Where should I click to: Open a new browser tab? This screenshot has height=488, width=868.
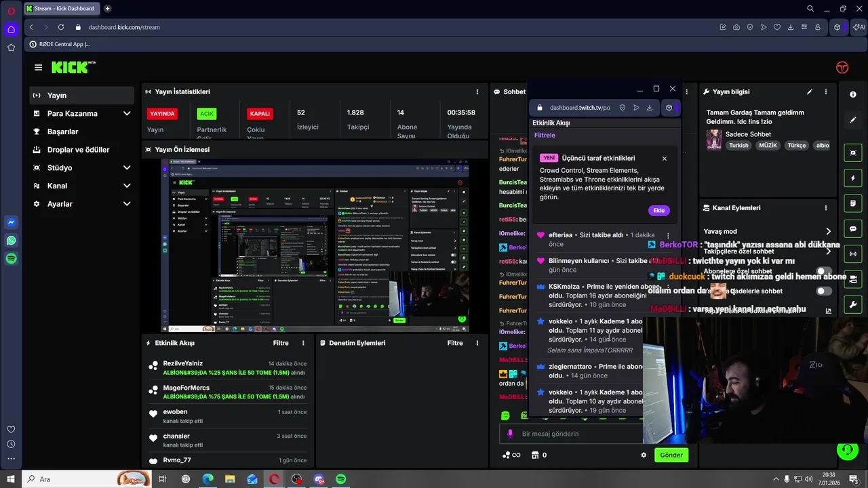107,9
